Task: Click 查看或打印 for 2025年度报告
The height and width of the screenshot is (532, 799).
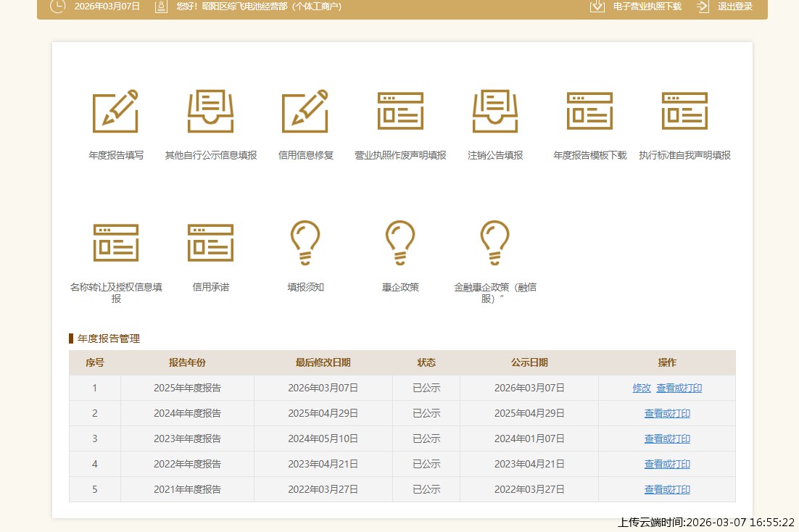Action: [x=679, y=388]
